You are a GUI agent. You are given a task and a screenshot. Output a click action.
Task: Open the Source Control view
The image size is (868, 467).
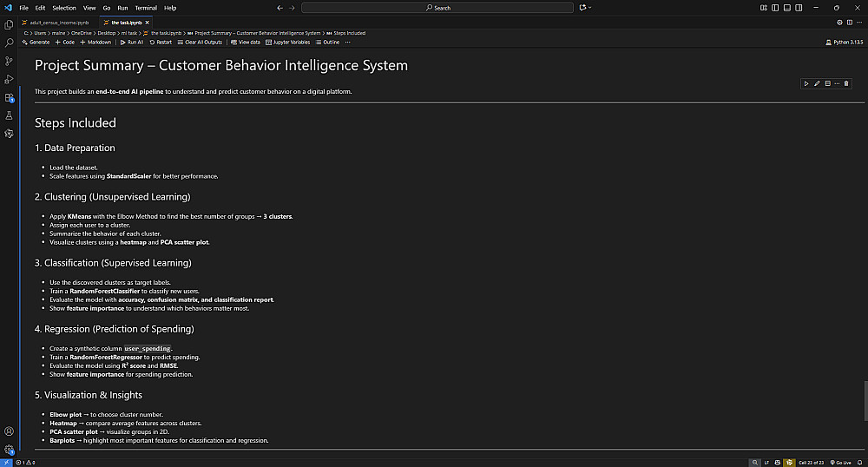(x=9, y=61)
